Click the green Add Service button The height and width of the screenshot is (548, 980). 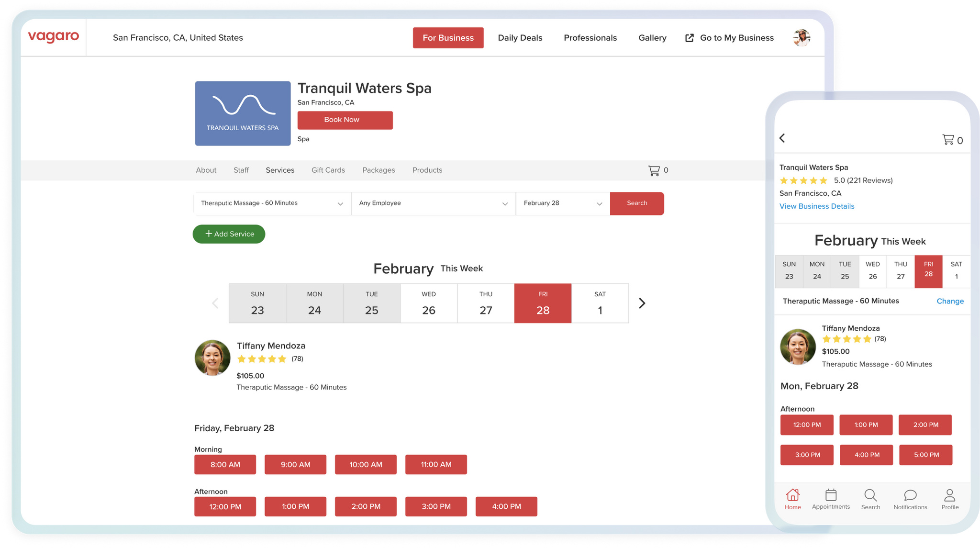pyautogui.click(x=229, y=234)
